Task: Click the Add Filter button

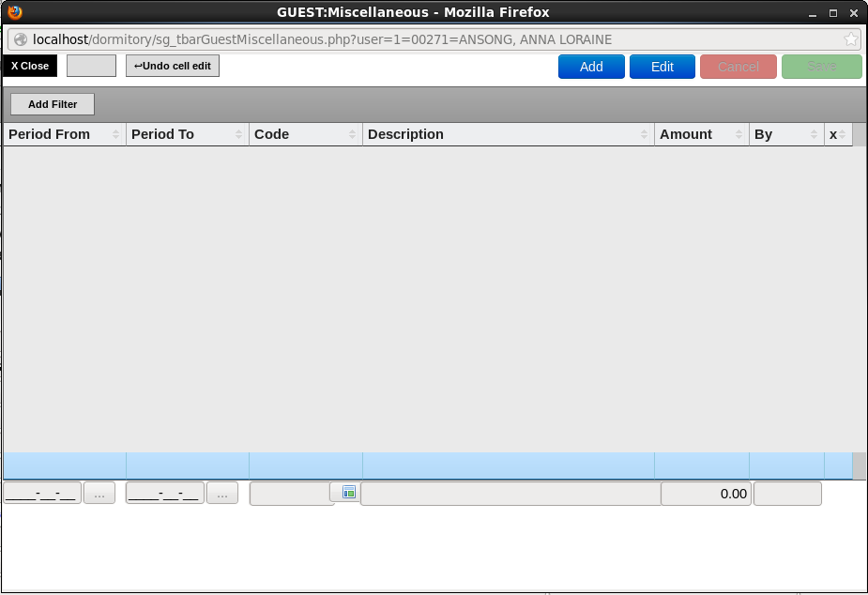Action: click(53, 104)
